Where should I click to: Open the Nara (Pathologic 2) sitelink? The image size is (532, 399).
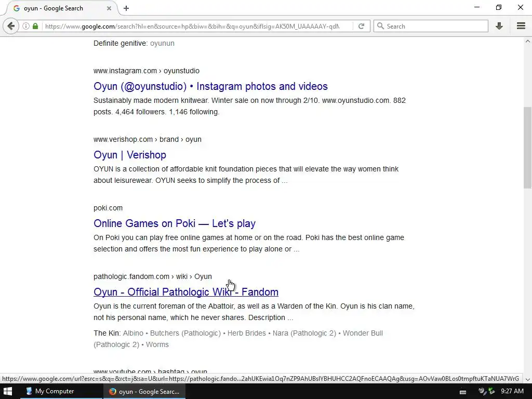(x=304, y=333)
